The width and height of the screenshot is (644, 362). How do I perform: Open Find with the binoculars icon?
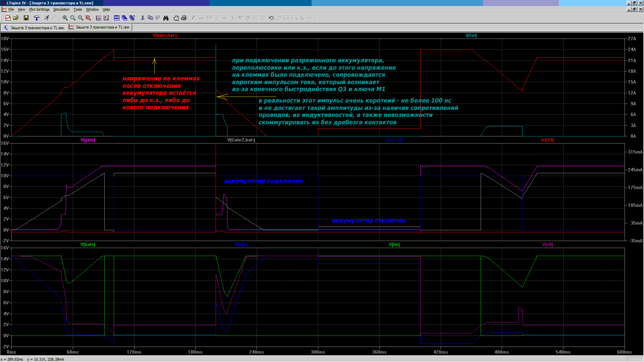pos(166,18)
